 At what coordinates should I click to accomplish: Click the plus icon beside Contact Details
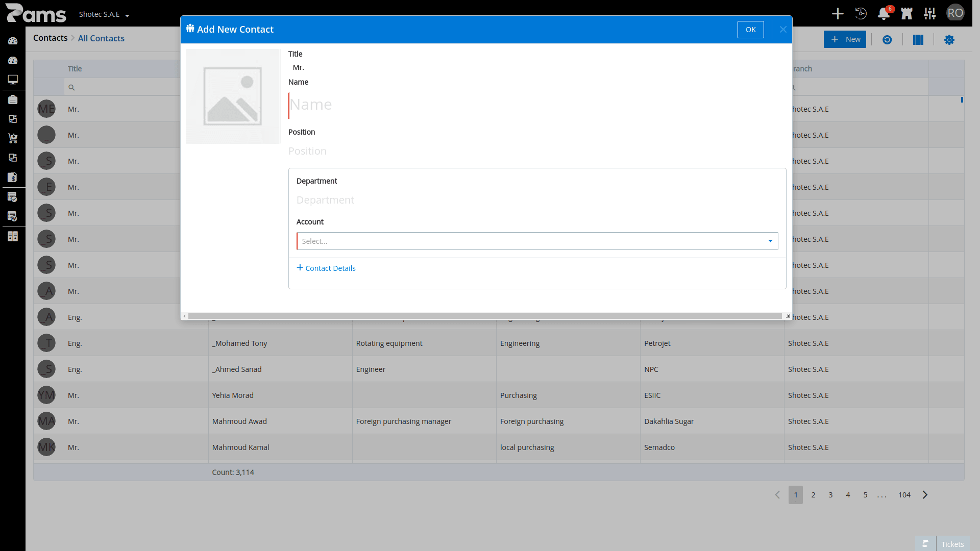[x=300, y=267]
